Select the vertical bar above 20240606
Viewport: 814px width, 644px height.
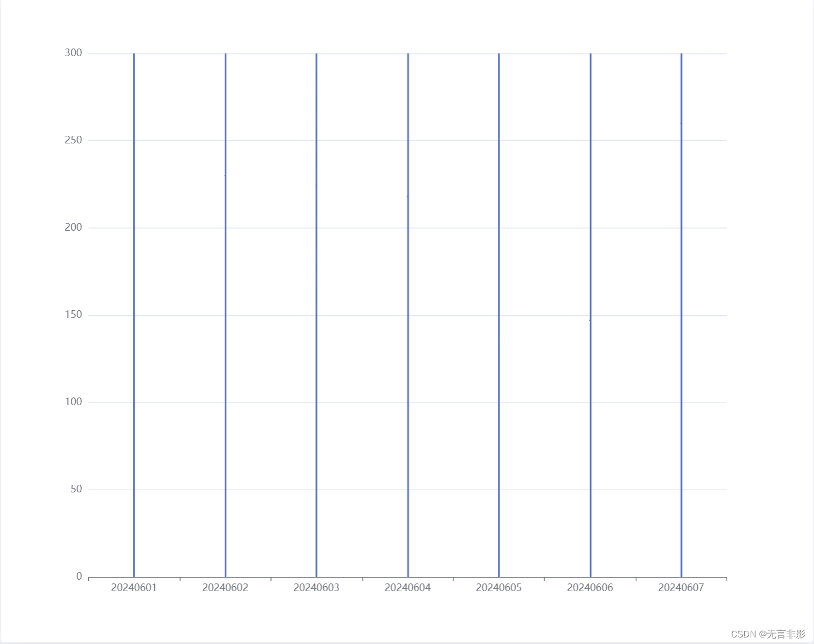(590, 315)
